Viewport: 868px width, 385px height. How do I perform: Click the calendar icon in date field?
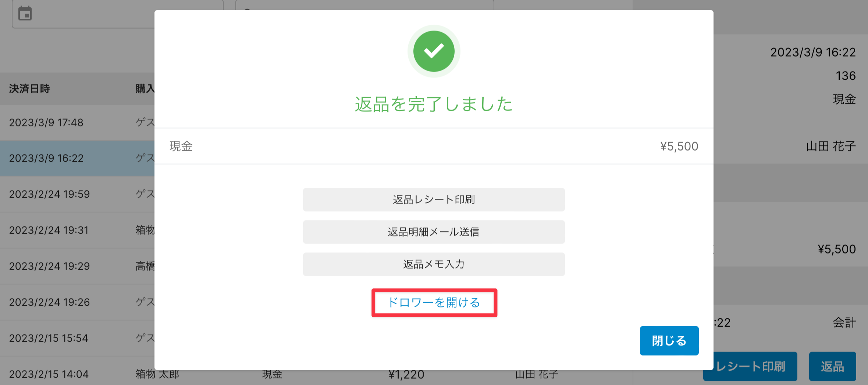(25, 14)
